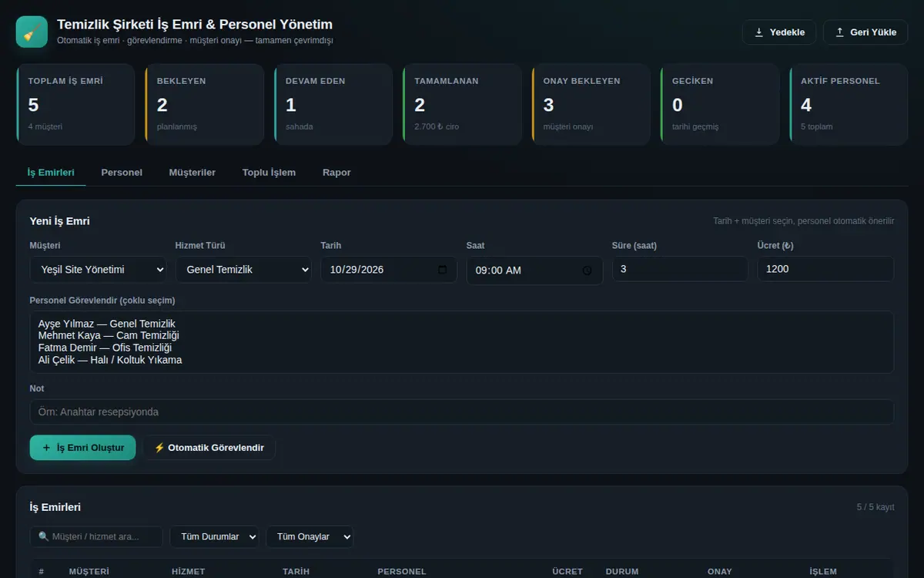924x578 pixels.
Task: Click the Toplam İş Emri stat card
Action: pos(75,104)
